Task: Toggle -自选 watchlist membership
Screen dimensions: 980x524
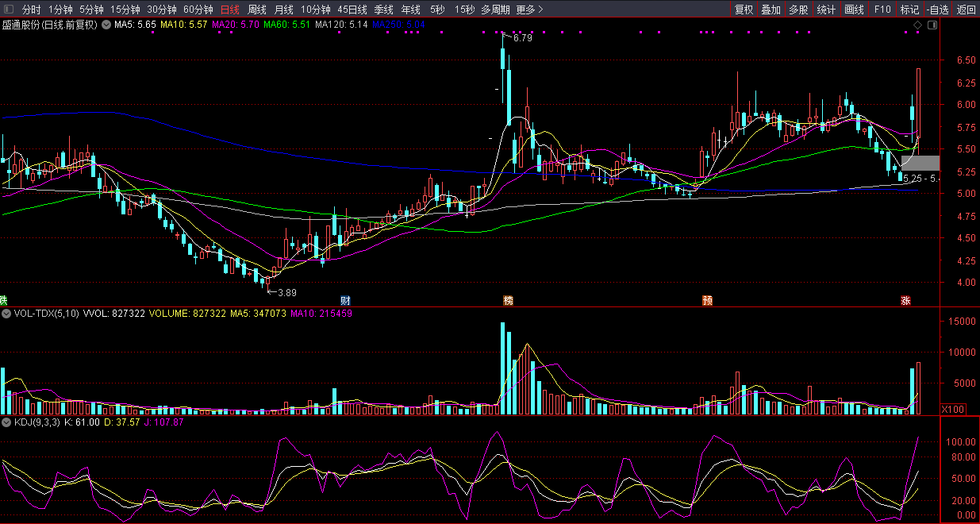Action: pyautogui.click(x=937, y=10)
